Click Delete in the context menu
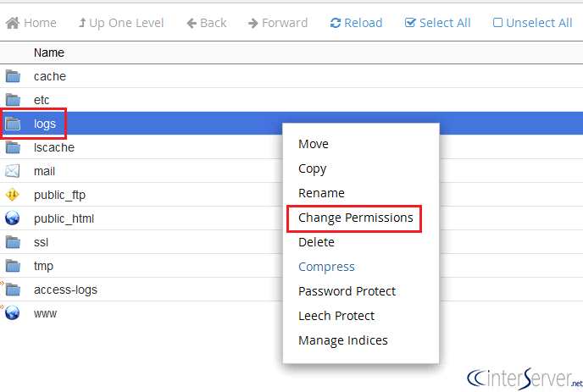The height and width of the screenshot is (392, 583). 316,242
